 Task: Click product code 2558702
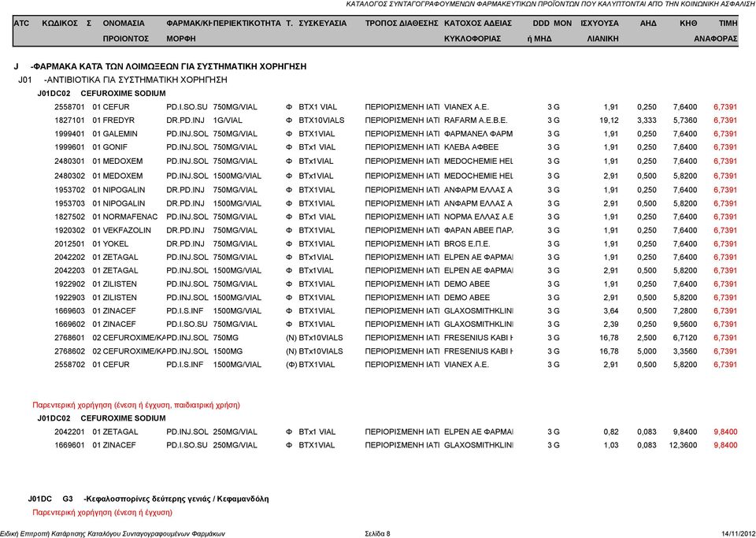point(69,365)
